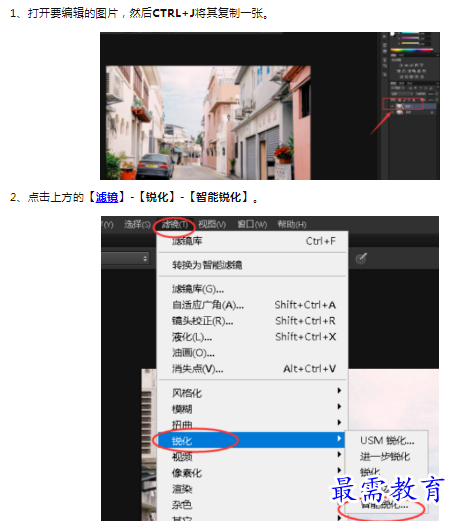This screenshot has width=453, height=521.
Task: Select 油画(O)... menu entry
Action: [x=252, y=353]
